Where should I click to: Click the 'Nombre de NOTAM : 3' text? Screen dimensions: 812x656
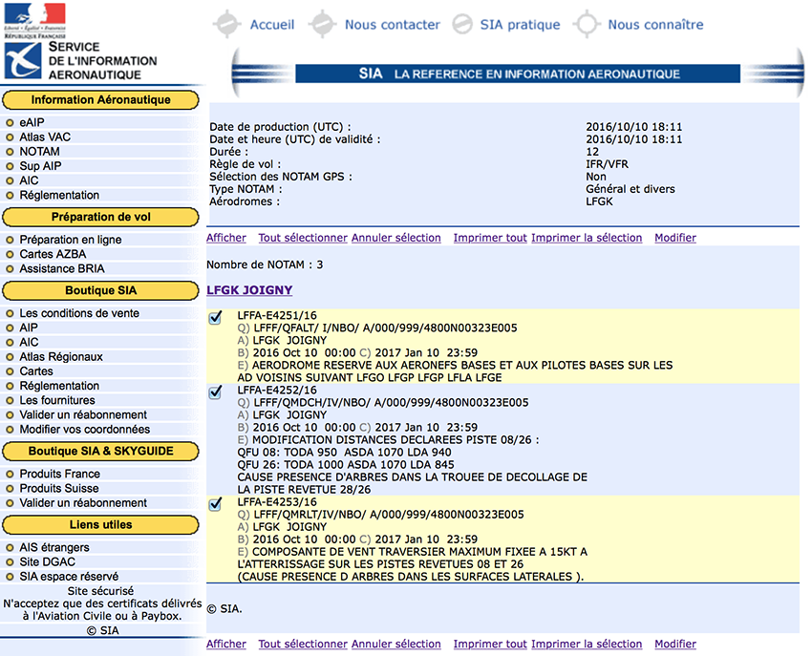tap(265, 265)
